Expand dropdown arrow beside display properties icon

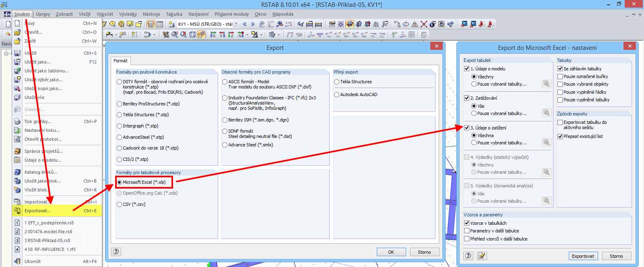tap(261, 35)
